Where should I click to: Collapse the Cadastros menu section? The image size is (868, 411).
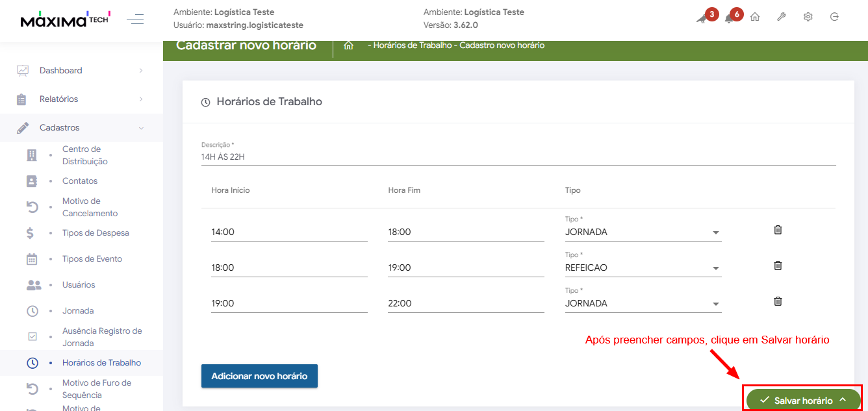(x=81, y=128)
